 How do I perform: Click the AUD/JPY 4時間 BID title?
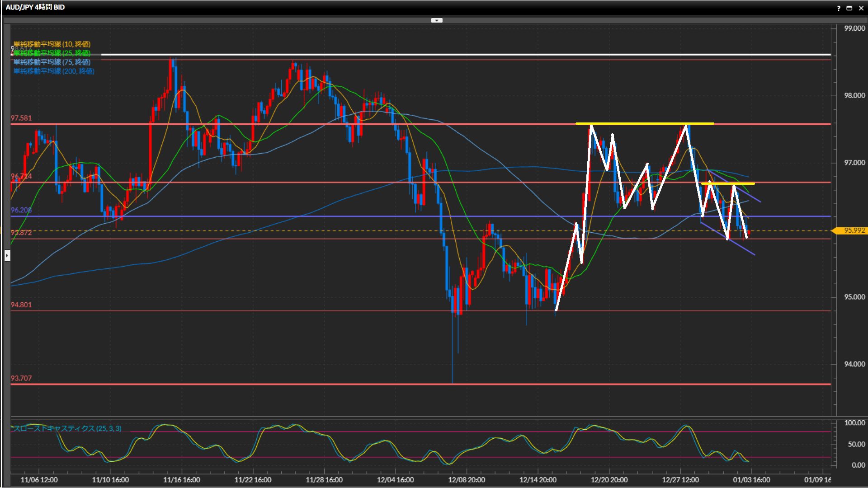(35, 7)
